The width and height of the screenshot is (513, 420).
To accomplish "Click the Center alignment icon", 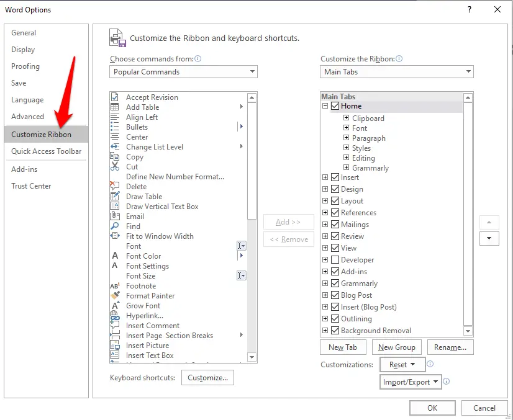I will (x=114, y=137).
